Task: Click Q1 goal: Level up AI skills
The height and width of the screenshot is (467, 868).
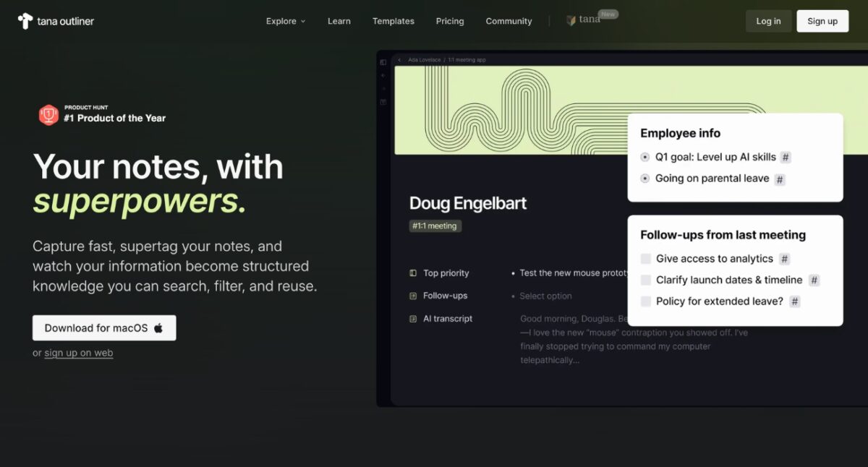Action: pos(715,157)
